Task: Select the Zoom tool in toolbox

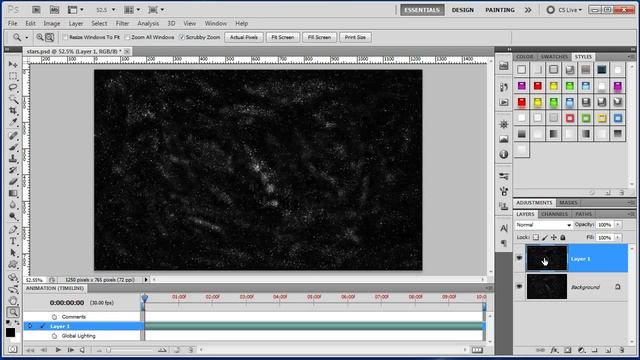Action: [x=13, y=312]
